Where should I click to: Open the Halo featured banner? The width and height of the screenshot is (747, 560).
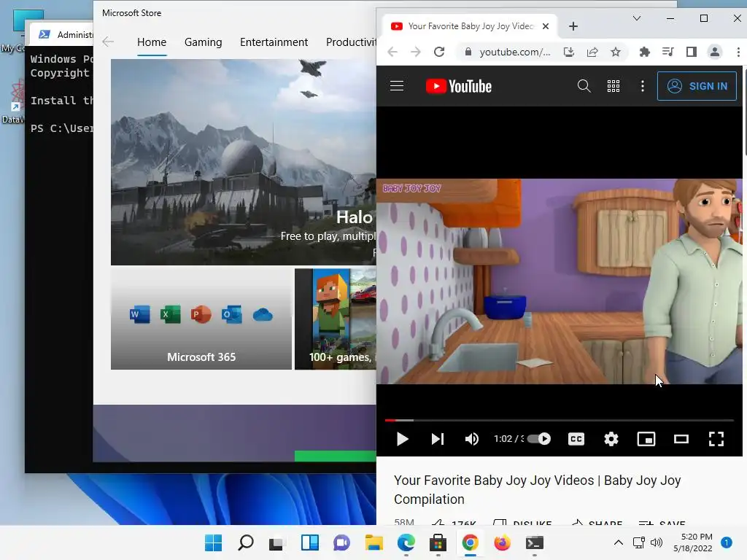tap(244, 162)
